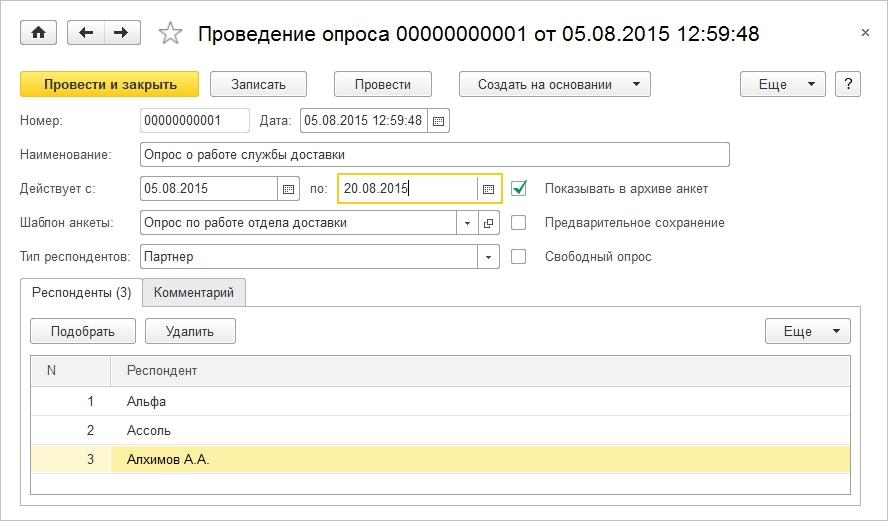
Task: Click the Записать button
Action: 258,84
